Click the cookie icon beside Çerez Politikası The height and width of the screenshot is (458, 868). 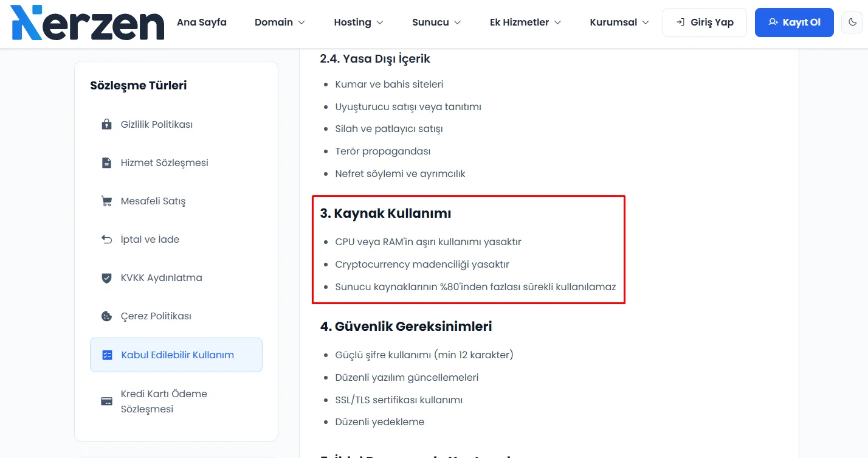point(107,316)
